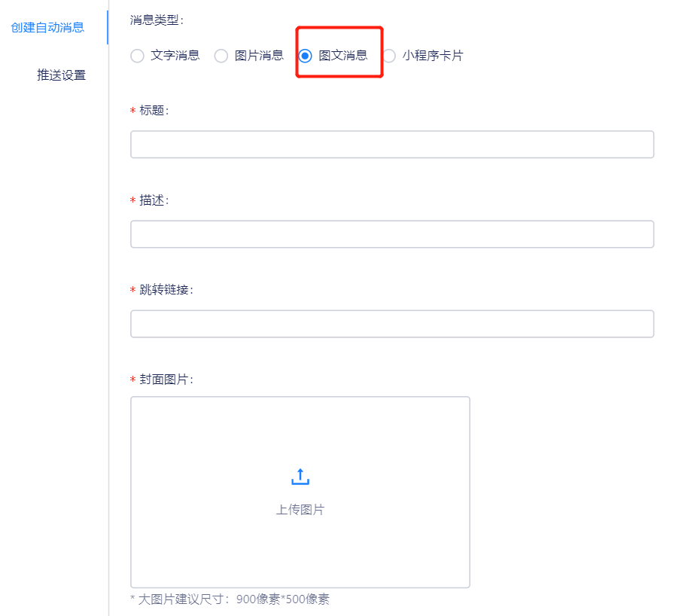Click the 上传图片 label

[300, 510]
